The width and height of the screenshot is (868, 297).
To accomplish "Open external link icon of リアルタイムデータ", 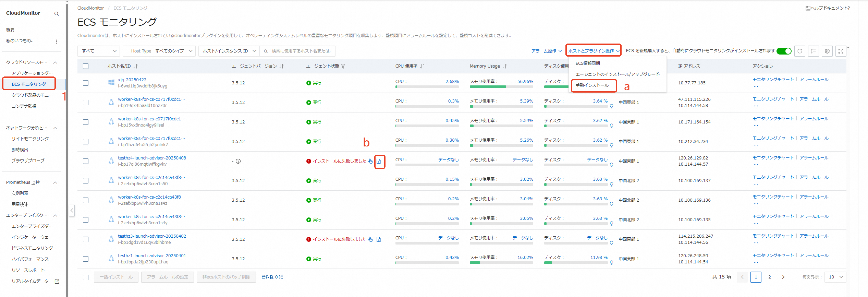I will coord(57,281).
